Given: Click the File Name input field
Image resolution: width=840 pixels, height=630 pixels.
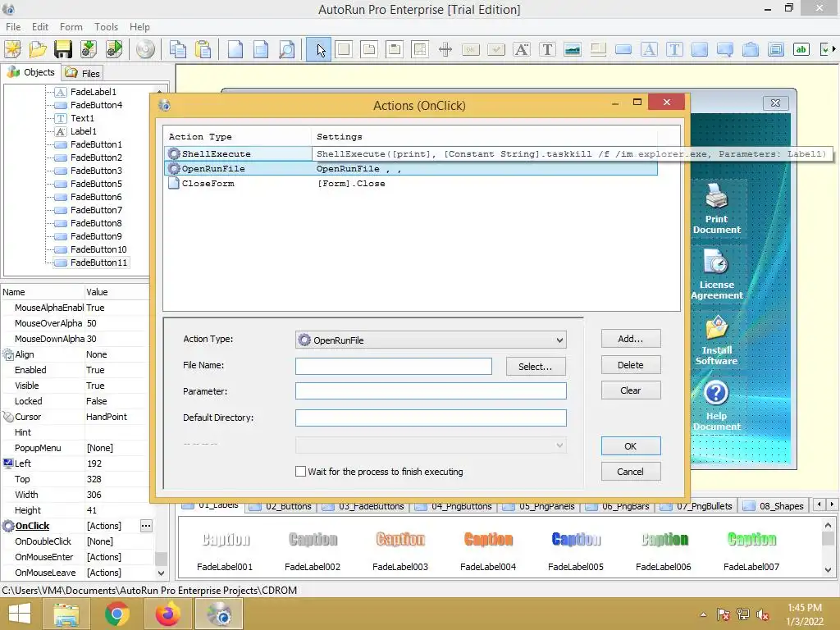Looking at the screenshot, I should coord(393,367).
